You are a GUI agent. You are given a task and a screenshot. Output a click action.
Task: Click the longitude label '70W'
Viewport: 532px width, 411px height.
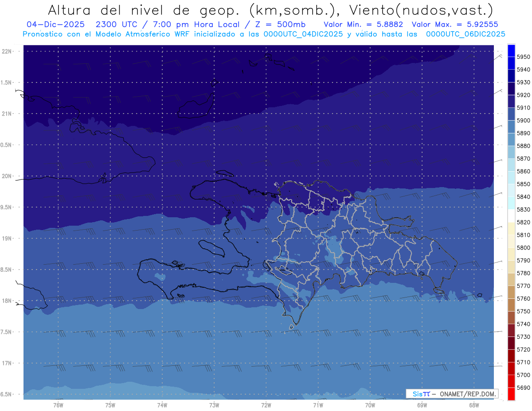pyautogui.click(x=370, y=405)
